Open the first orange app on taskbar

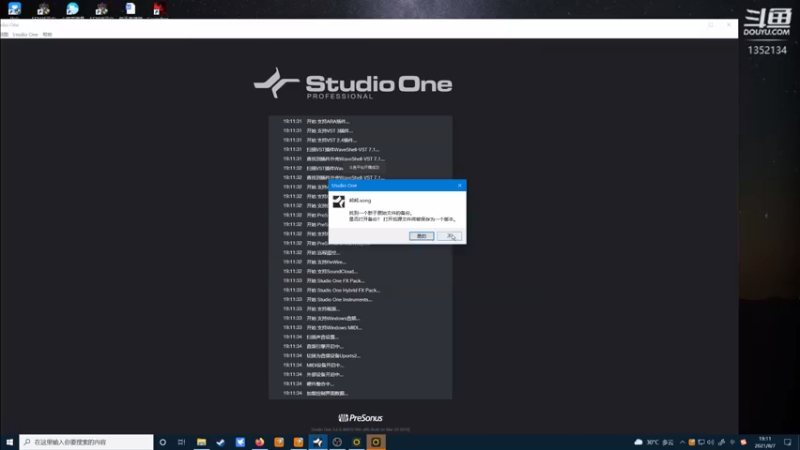(279, 442)
